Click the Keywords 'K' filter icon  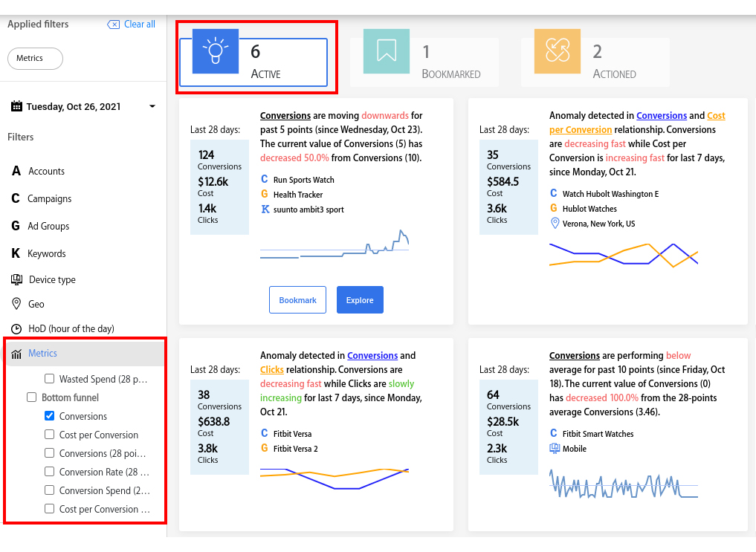coord(16,253)
